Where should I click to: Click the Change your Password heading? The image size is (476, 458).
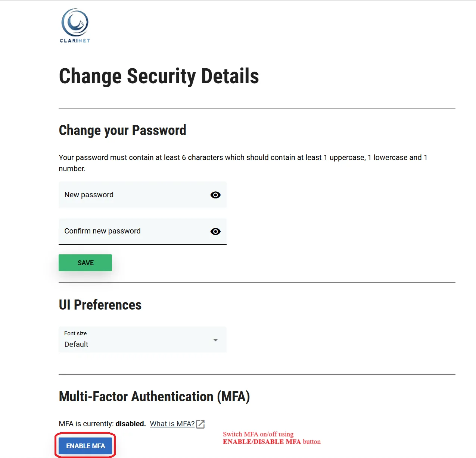122,131
